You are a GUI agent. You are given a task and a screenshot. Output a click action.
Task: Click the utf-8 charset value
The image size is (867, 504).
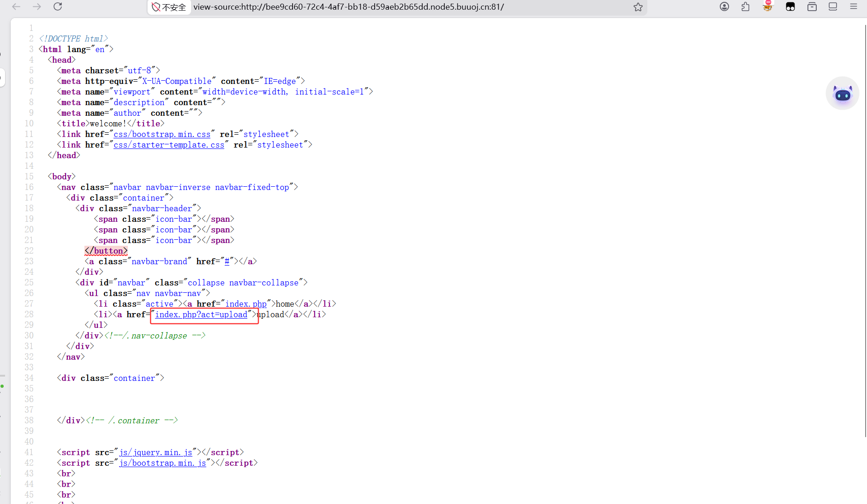[139, 71]
